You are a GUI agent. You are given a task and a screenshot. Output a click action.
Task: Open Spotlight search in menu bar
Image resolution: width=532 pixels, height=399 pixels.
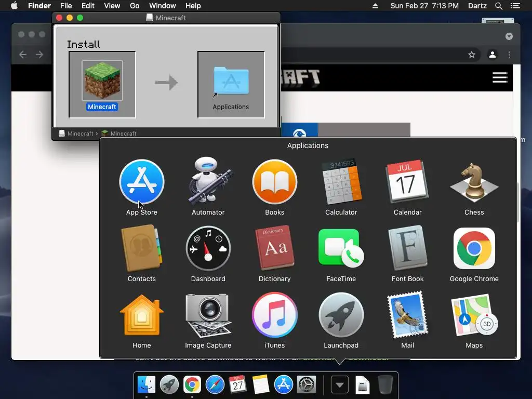pos(498,6)
